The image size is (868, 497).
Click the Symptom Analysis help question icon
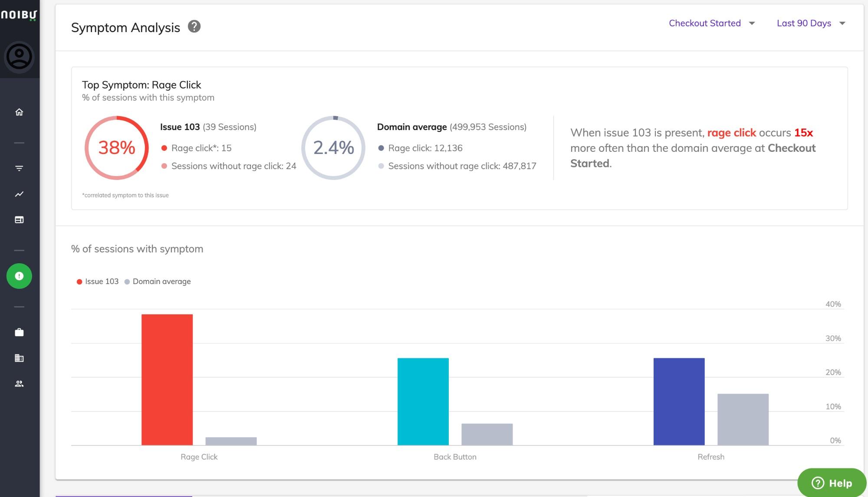pyautogui.click(x=194, y=27)
